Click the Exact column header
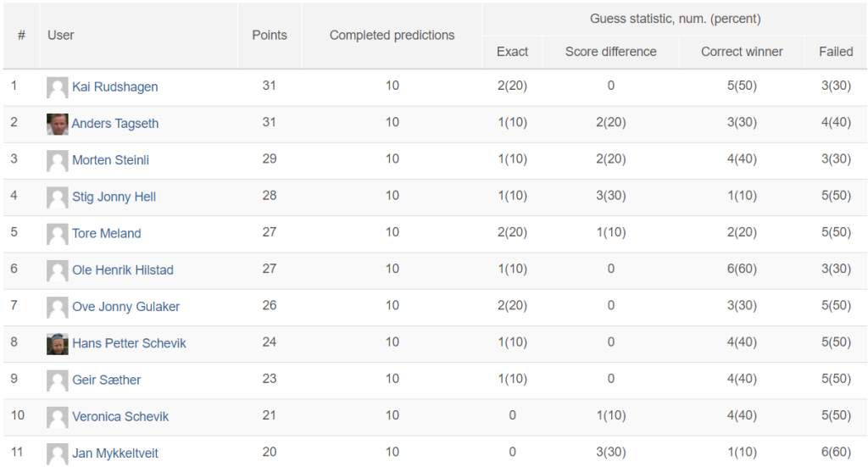Viewport: 868px width, 467px height. point(512,52)
